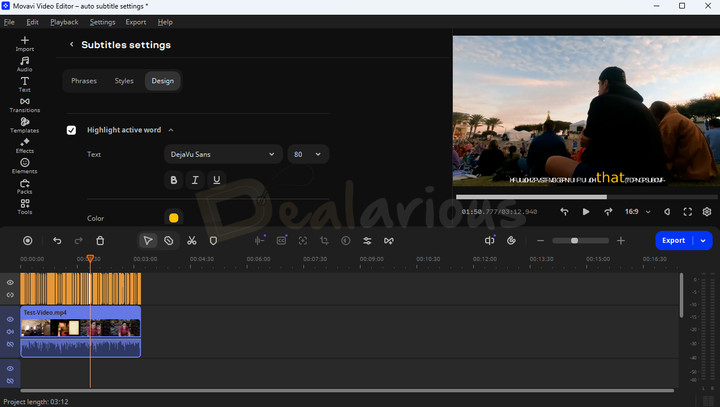Open the font size 80 dropdown
Screen dimensions: 720x407
click(308, 154)
